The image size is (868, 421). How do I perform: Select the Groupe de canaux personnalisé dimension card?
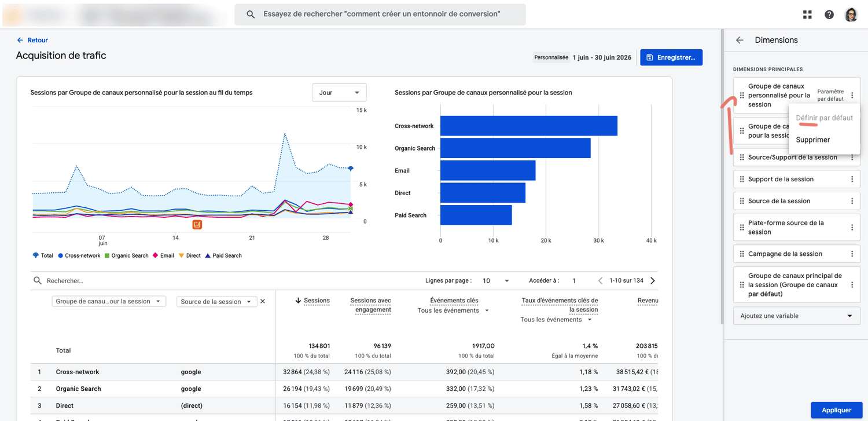click(797, 96)
